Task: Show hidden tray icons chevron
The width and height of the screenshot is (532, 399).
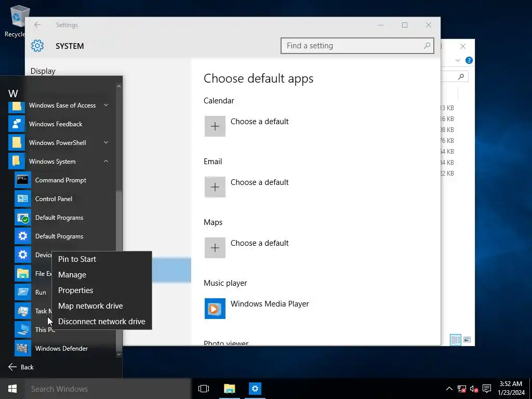Action: 449,389
